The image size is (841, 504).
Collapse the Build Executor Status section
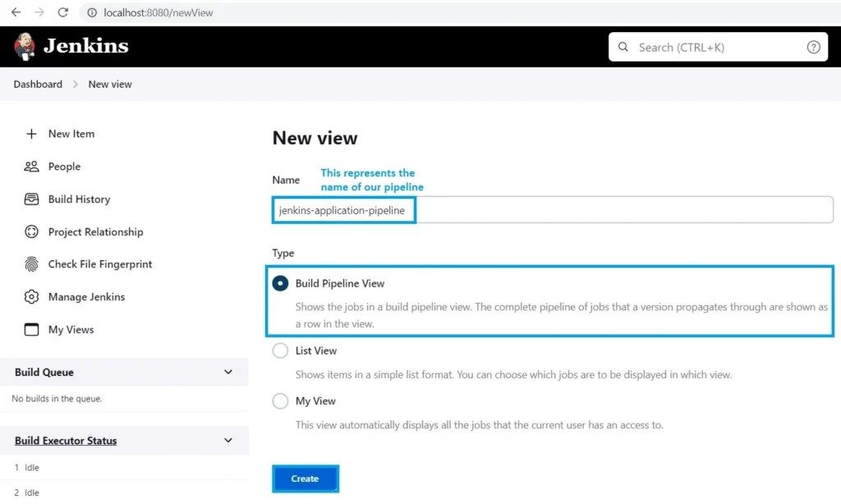coord(228,441)
